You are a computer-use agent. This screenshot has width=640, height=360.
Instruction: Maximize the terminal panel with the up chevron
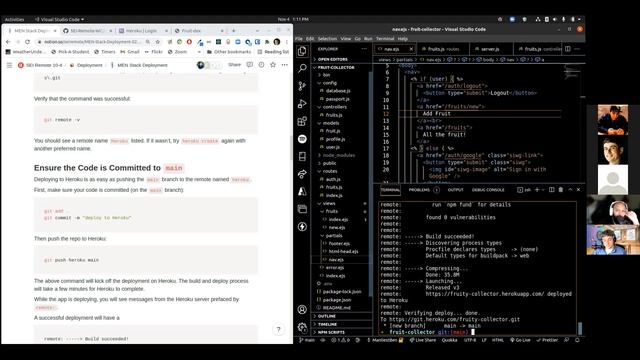[x=570, y=190]
